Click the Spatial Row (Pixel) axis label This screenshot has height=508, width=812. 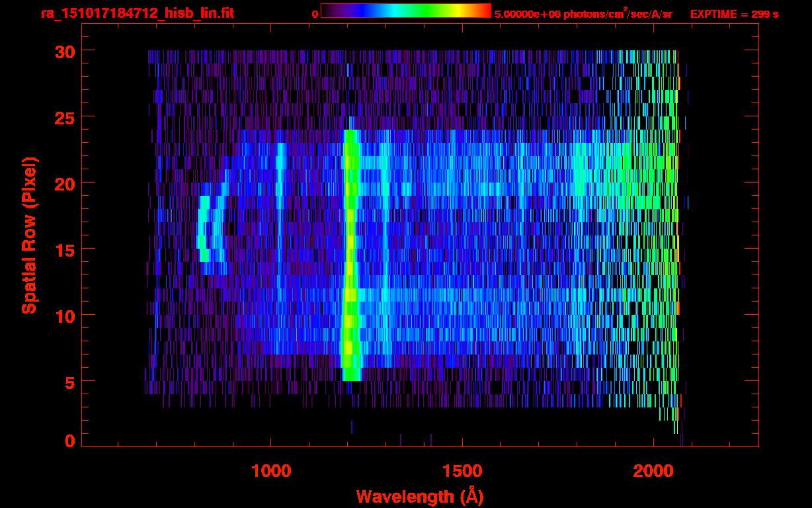[29, 235]
